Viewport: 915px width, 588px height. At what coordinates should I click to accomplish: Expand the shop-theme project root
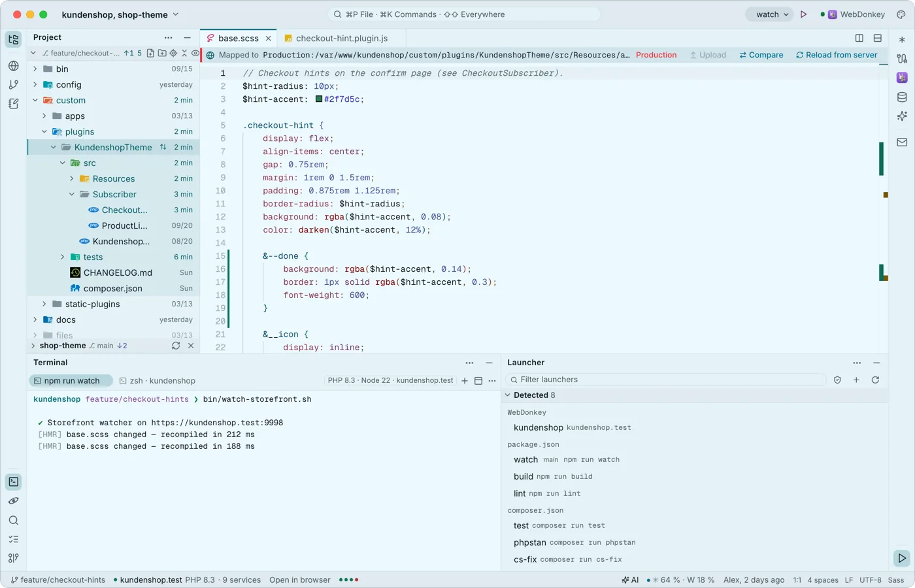[x=33, y=346]
